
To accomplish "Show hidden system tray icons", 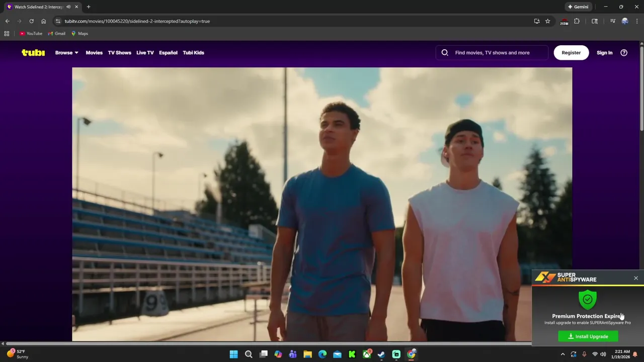I will [563, 354].
